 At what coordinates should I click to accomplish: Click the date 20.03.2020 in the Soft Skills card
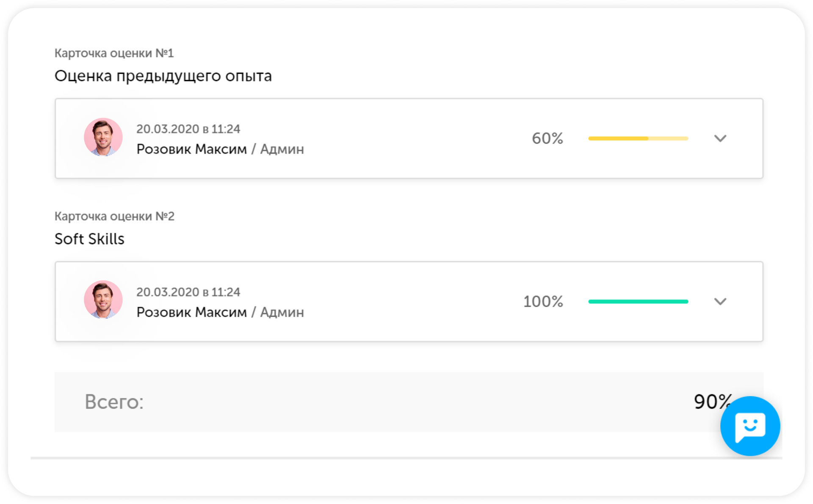[x=168, y=292]
